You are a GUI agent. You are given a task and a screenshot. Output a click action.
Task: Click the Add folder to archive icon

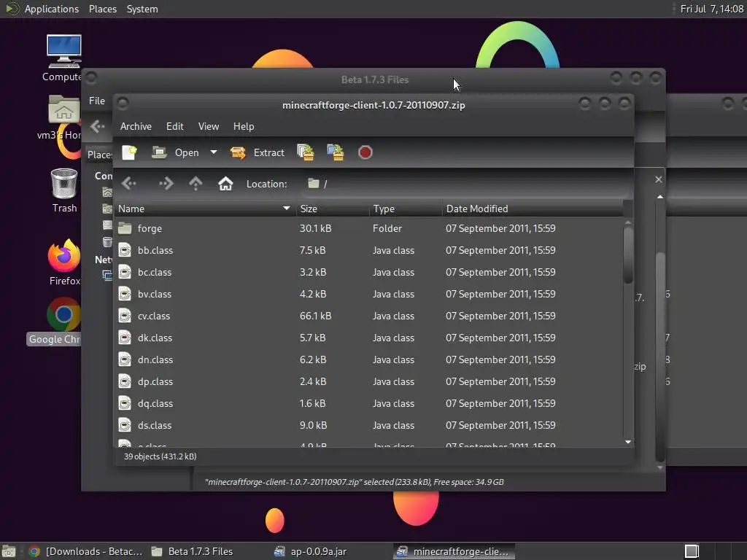[336, 153]
